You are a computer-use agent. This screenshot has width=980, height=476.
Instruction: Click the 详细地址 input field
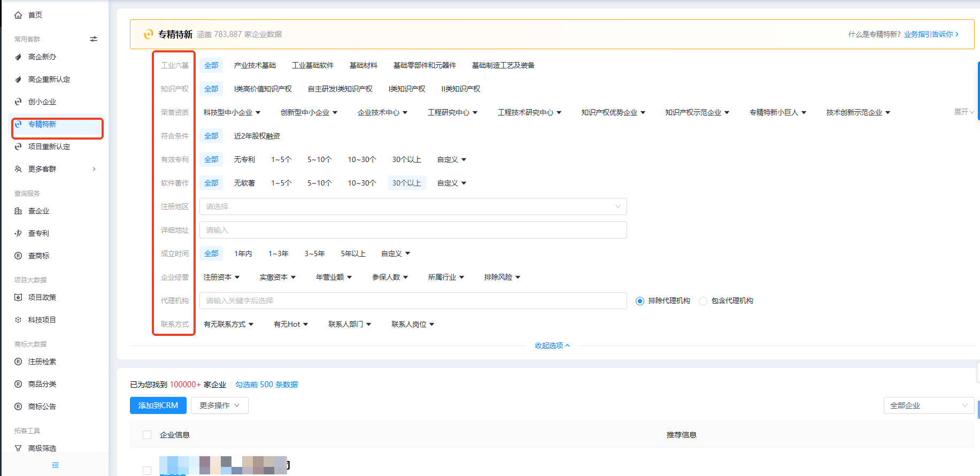tap(413, 230)
